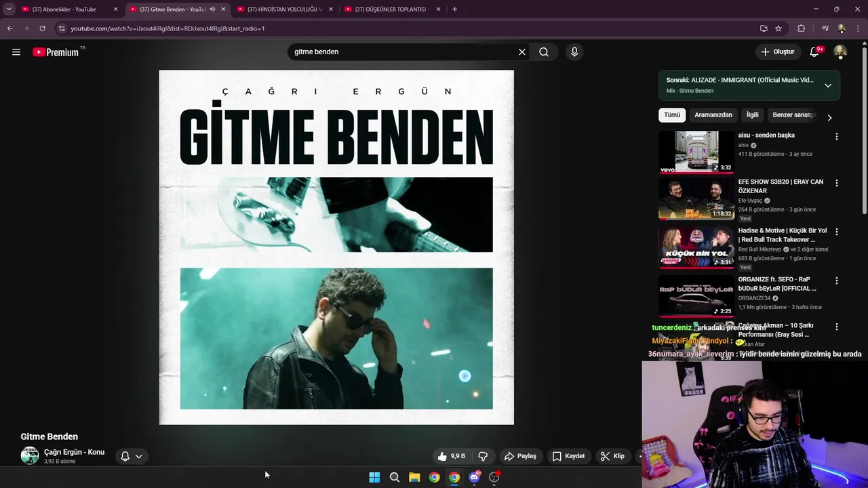
Task: Open EFE SHOW S3B20 video thumbnail
Action: [x=696, y=199]
